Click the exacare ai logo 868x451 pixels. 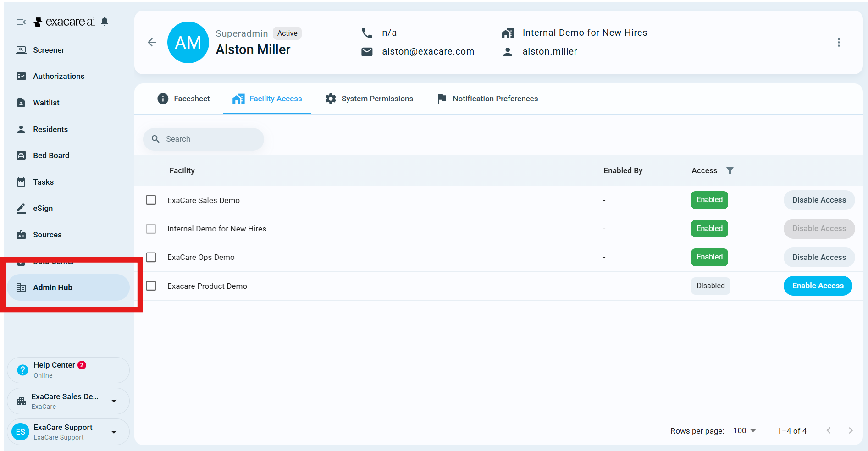[x=64, y=22]
